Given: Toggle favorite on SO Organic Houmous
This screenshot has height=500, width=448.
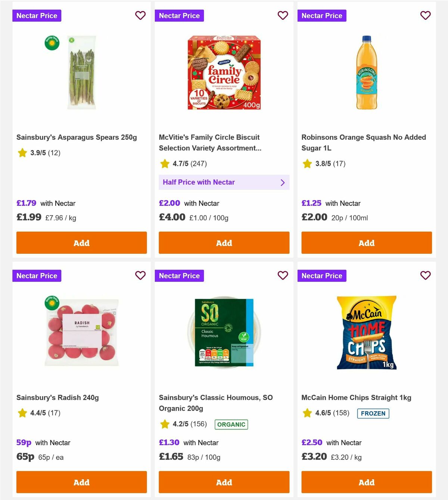Looking at the screenshot, I should (283, 276).
